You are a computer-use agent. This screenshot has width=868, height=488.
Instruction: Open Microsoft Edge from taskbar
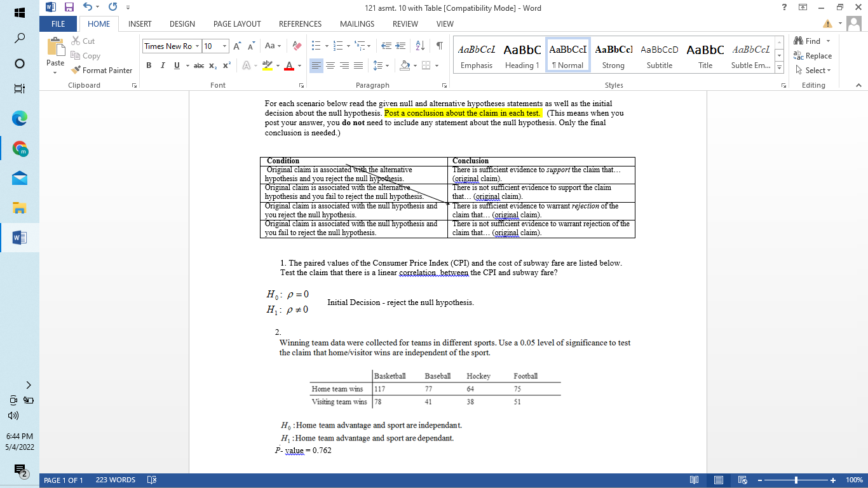(20, 118)
